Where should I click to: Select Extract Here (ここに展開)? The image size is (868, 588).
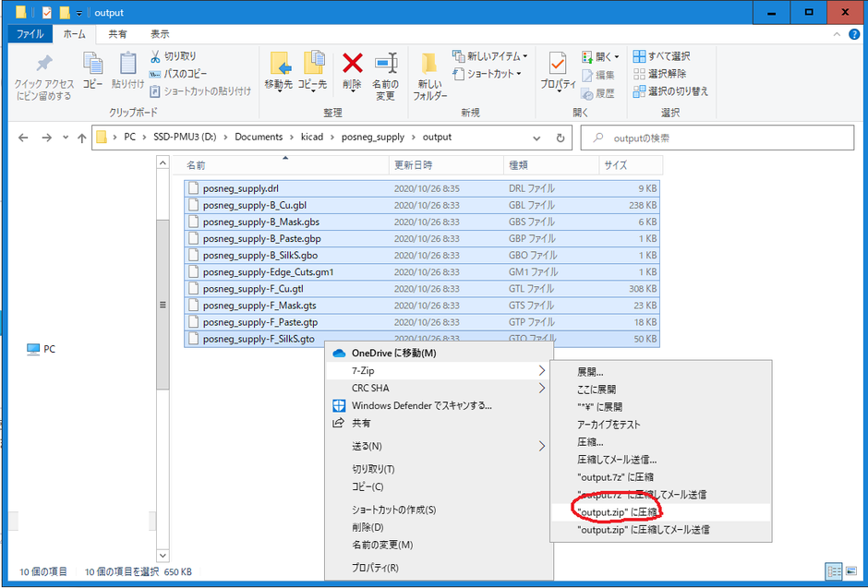660,390
